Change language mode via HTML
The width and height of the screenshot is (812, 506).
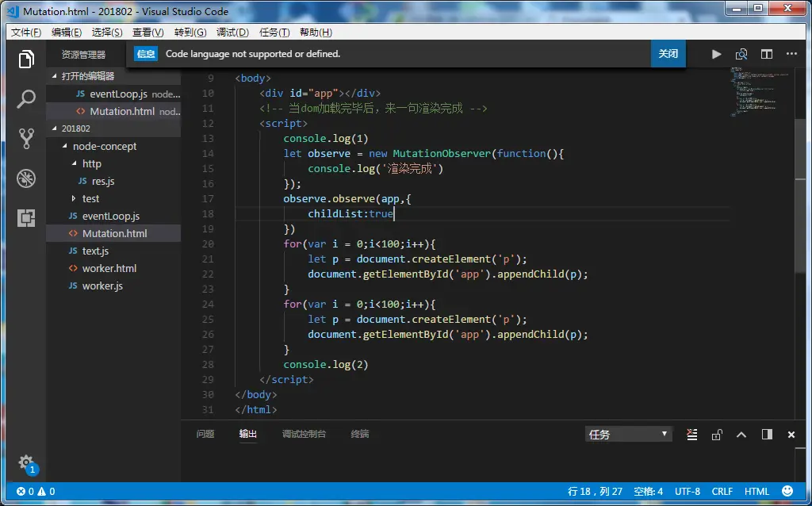coord(756,492)
